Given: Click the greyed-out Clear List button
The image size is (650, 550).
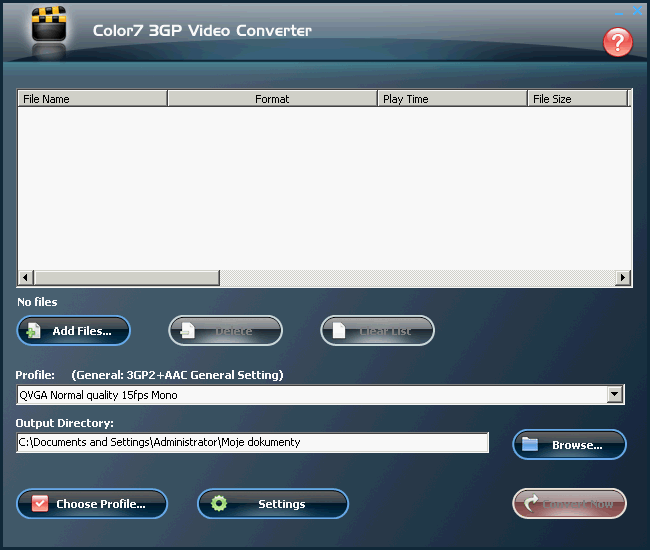Looking at the screenshot, I should pos(378,331).
